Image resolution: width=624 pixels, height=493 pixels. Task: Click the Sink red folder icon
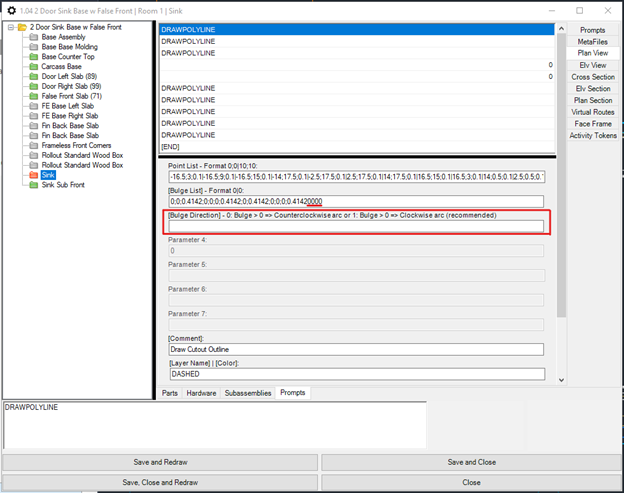(34, 175)
